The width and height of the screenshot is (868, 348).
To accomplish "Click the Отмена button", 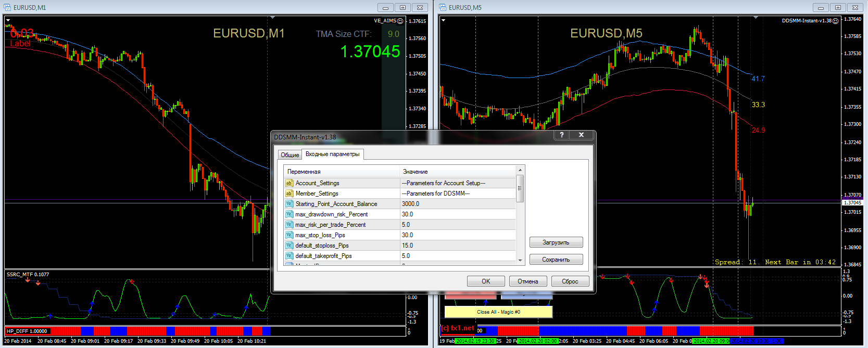I will 528,281.
